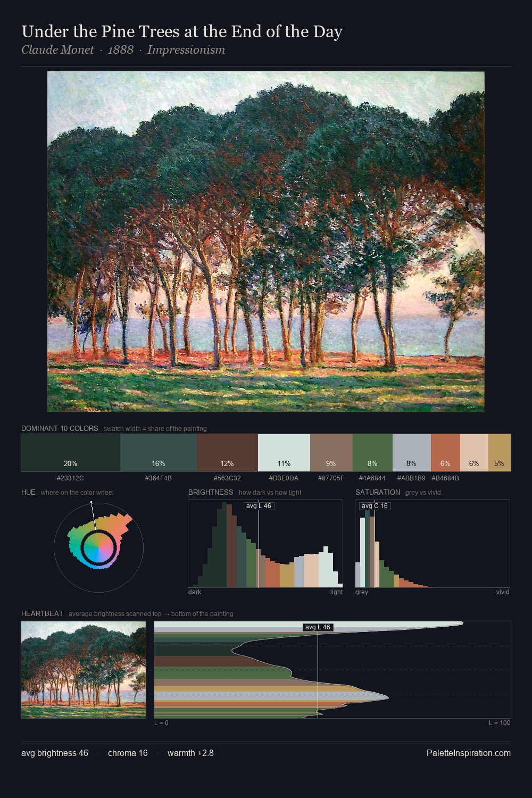The width and height of the screenshot is (532, 798).
Task: Click hex code #4A6844
Action: tap(372, 478)
